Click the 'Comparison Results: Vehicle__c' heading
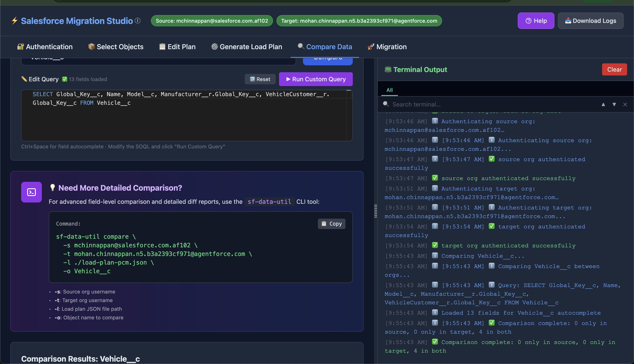634x364 pixels. pos(80,359)
